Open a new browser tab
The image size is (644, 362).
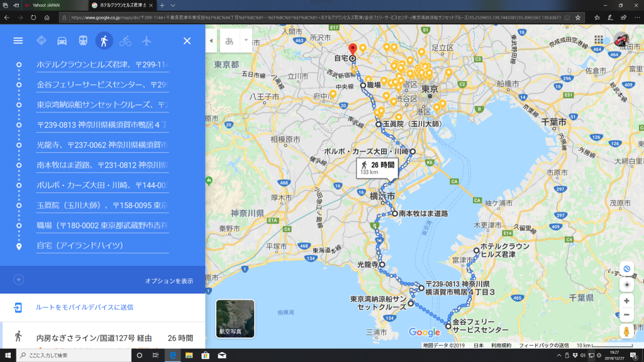pos(162,5)
